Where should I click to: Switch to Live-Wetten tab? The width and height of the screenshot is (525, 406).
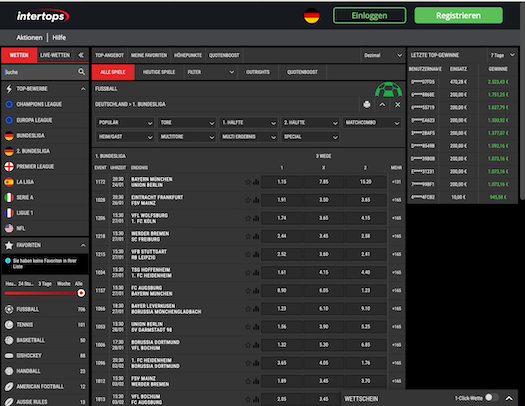tap(55, 55)
